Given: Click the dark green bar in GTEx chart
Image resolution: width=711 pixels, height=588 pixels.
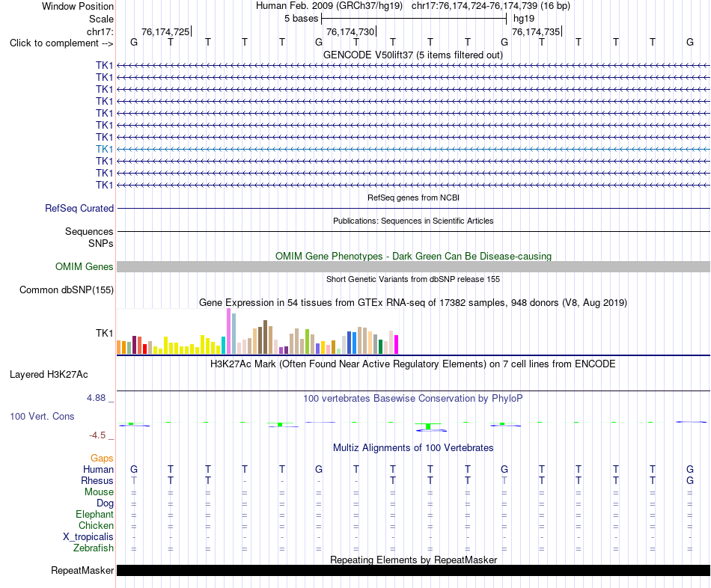Looking at the screenshot, I should [380, 347].
